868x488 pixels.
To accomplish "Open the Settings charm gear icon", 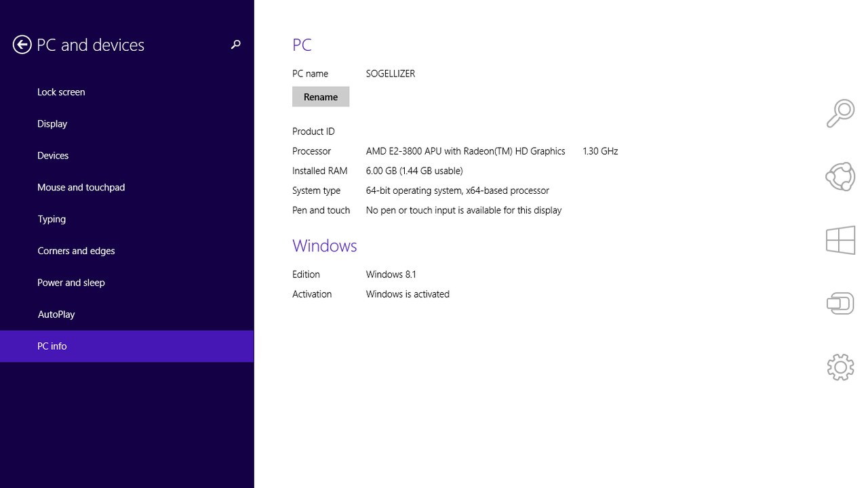I will pyautogui.click(x=840, y=367).
